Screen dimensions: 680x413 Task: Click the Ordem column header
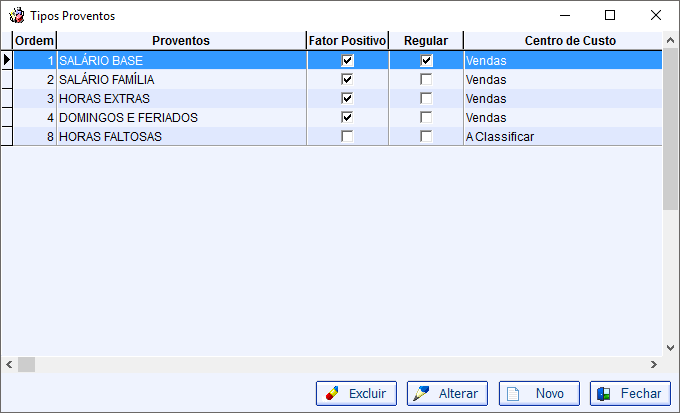coord(34,41)
